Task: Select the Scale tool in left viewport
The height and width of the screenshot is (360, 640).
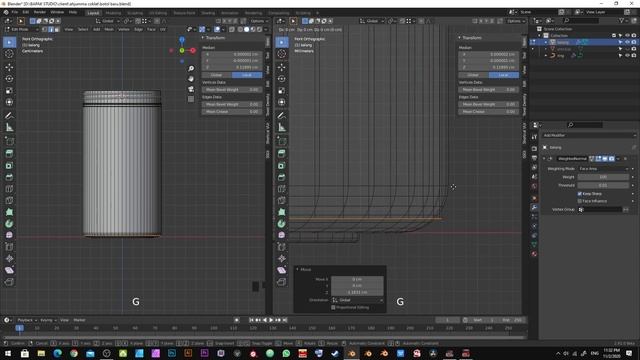Action: tap(9, 91)
